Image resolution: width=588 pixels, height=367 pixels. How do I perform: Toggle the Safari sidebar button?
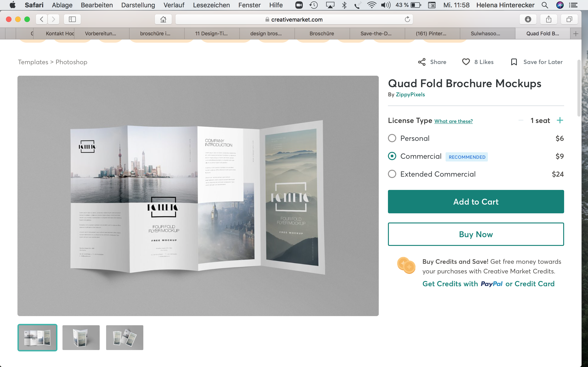point(72,19)
